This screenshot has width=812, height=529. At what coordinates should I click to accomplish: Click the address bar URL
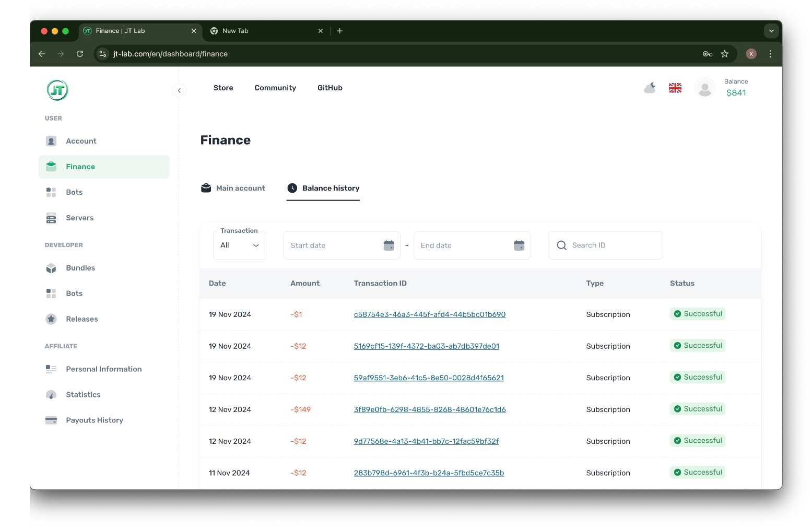pos(170,54)
